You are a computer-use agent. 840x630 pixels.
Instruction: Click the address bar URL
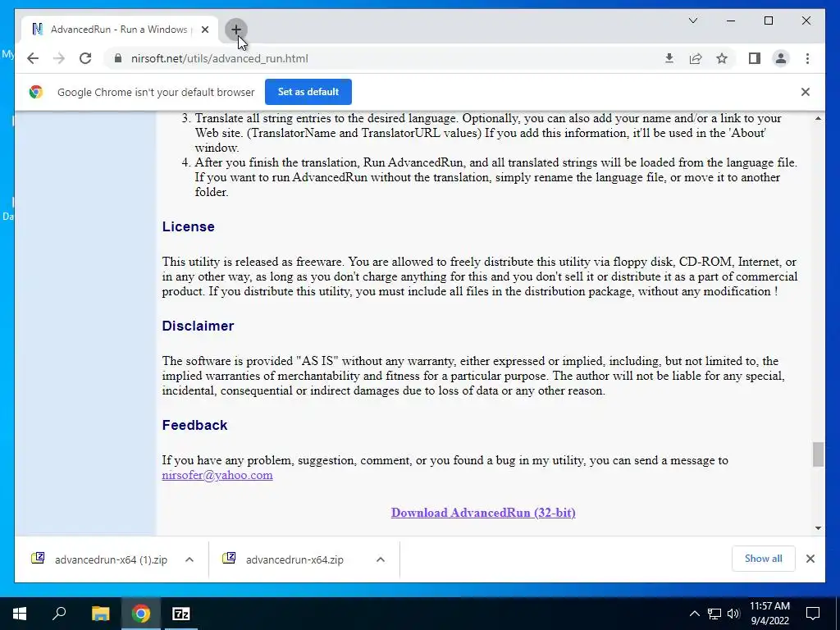click(x=220, y=58)
